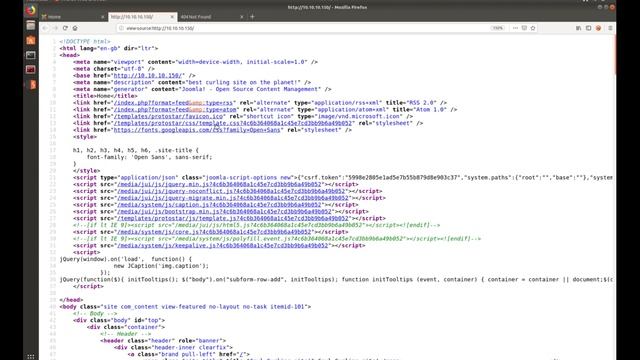Open Terminal from the dock
The width and height of the screenshot is (640, 360).
click(x=31, y=55)
